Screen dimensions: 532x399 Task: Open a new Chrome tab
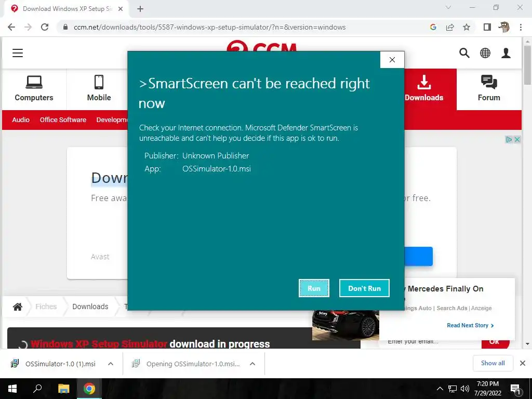point(140,9)
